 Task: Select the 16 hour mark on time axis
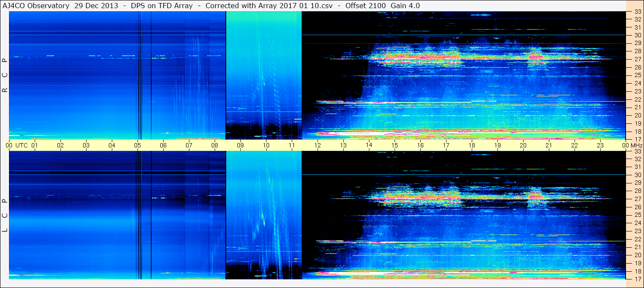[x=420, y=145]
